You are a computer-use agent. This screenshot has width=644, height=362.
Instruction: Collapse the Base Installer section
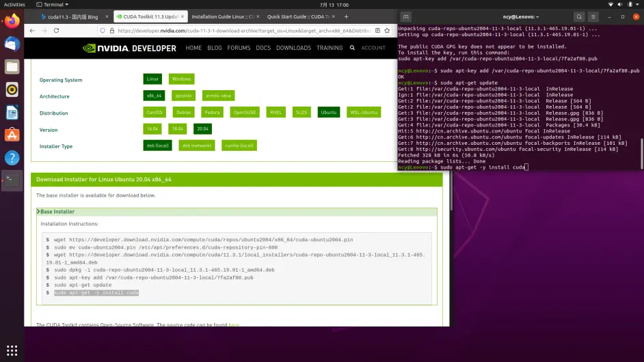pyautogui.click(x=237, y=212)
